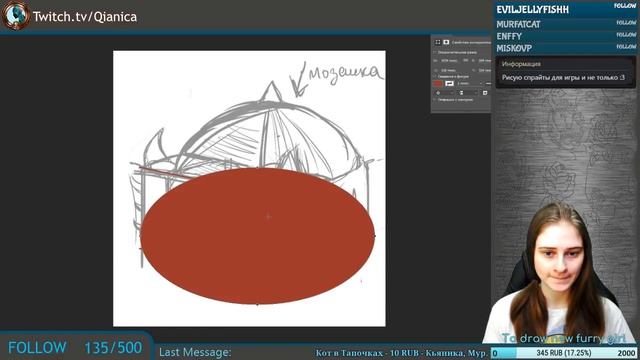Click the EVILJELLYFISHH follower entry
Screen dimensions: 640x360
[565, 9]
